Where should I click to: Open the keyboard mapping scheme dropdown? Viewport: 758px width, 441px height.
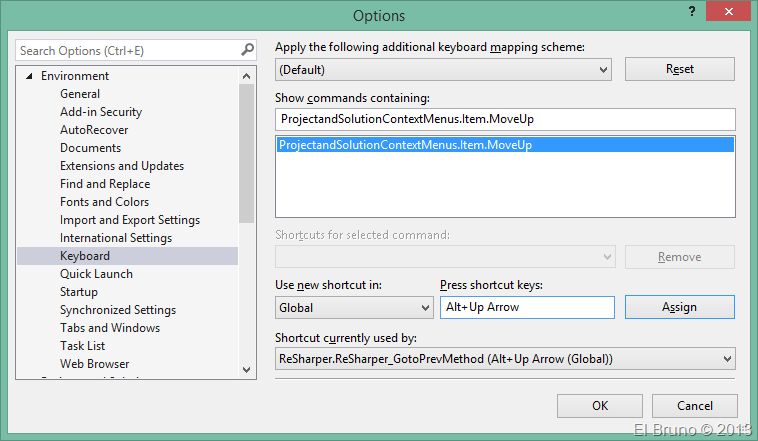tap(602, 70)
